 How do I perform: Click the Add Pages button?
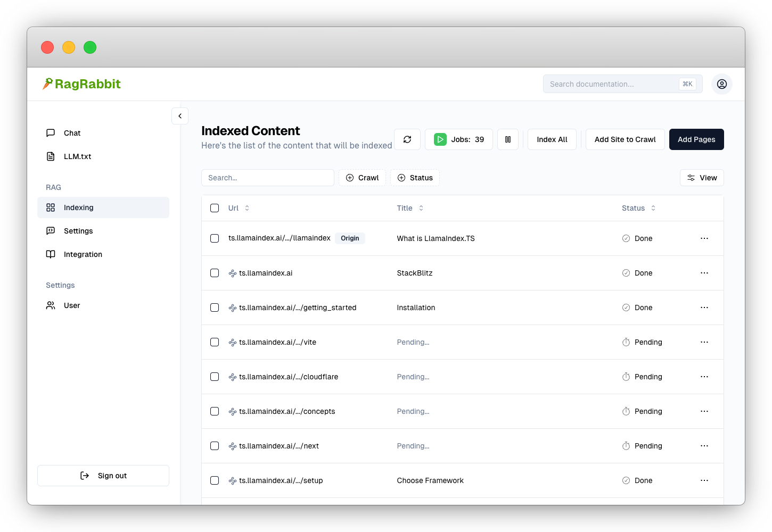coord(696,139)
